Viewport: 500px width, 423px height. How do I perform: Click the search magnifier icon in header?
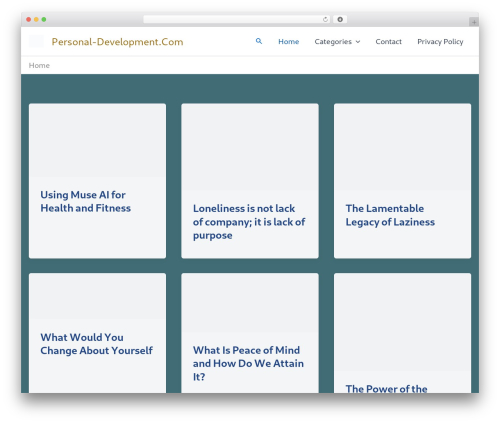[259, 41]
